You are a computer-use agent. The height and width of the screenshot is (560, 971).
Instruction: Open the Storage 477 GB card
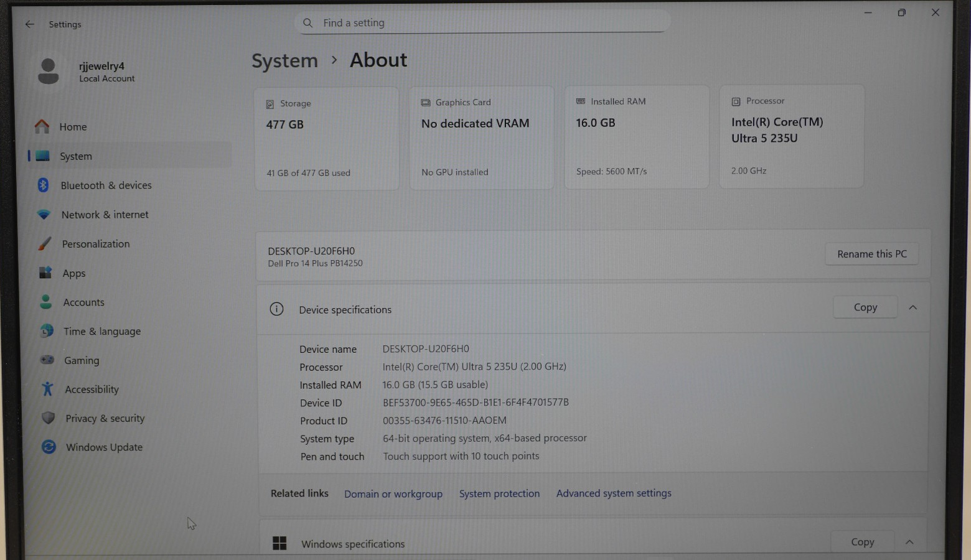pos(327,139)
